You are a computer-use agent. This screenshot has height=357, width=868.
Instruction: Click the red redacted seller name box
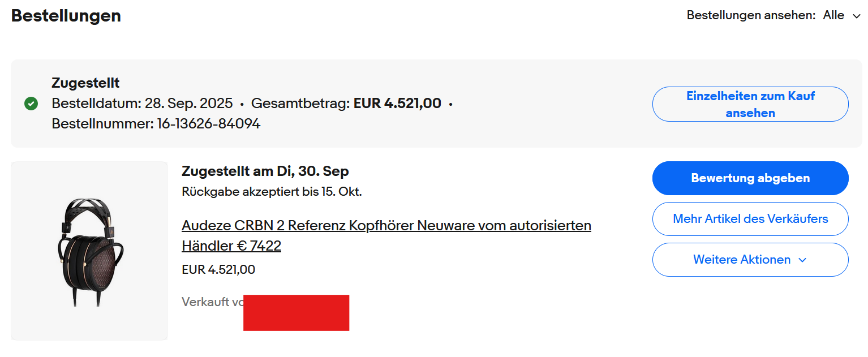coord(296,312)
